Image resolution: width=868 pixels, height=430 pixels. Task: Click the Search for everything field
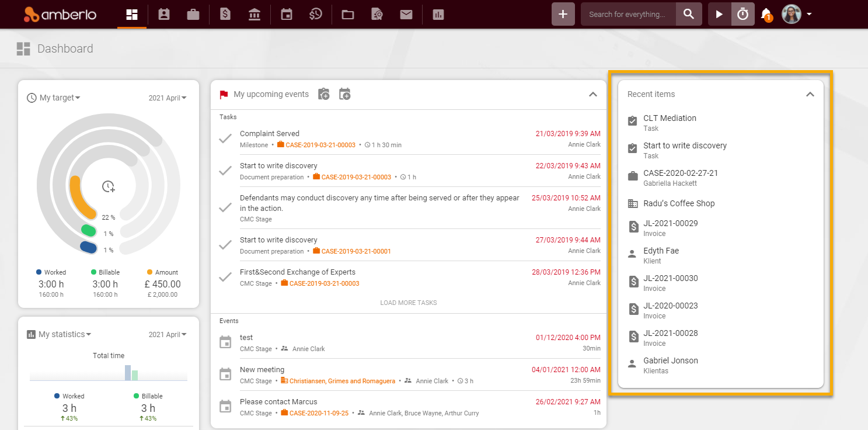click(x=628, y=14)
